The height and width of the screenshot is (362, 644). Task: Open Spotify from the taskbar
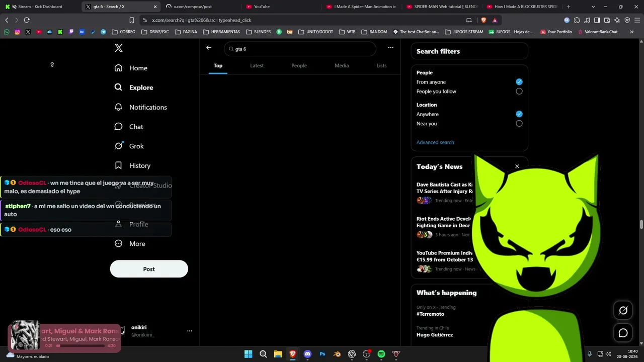pyautogui.click(x=381, y=354)
